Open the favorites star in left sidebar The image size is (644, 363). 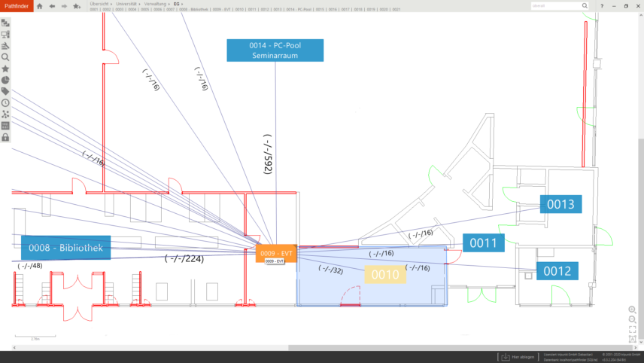tap(5, 68)
